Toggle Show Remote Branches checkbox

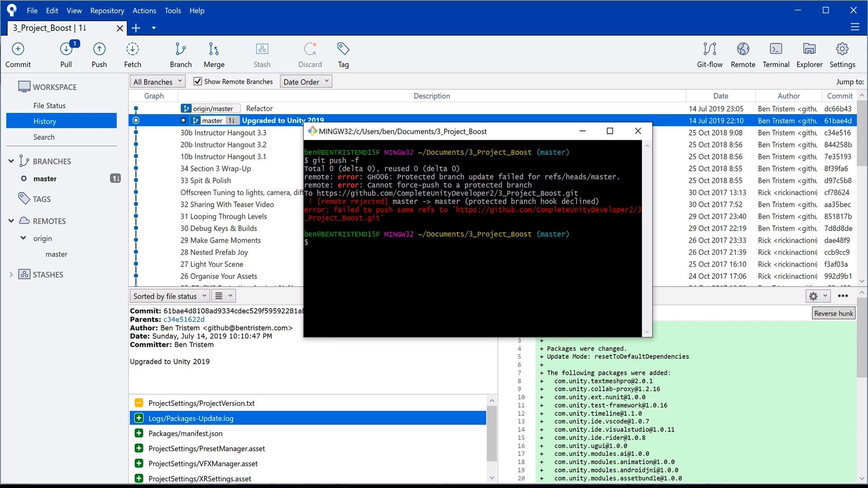point(198,81)
